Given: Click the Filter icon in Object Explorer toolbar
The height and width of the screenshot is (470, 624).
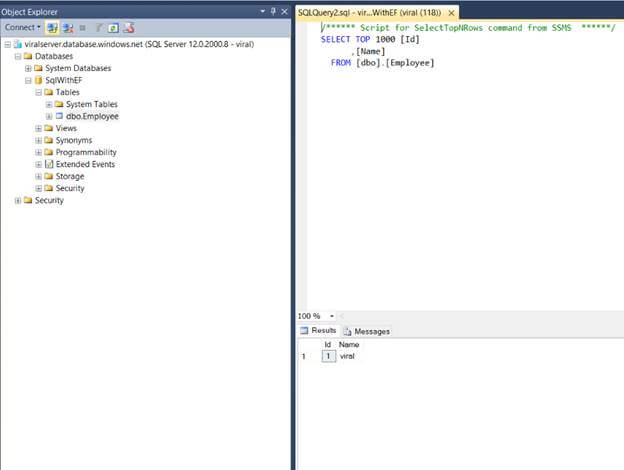Looking at the screenshot, I should (x=98, y=27).
